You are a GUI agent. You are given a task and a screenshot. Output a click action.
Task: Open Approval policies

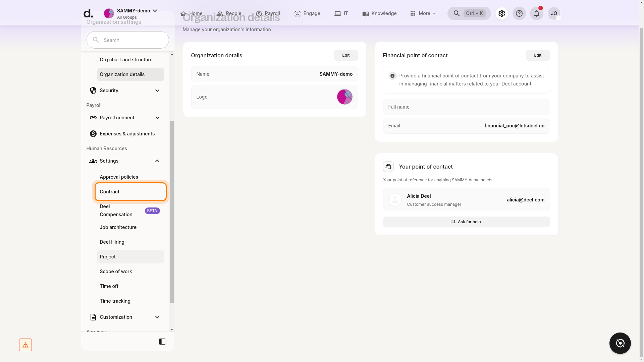[x=130, y=177]
